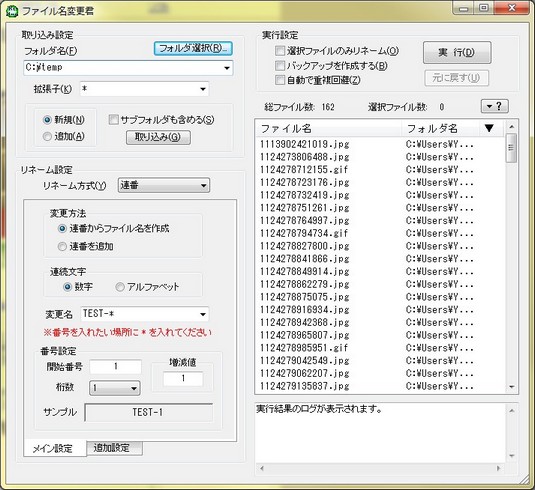The width and height of the screenshot is (535, 490).
Task: Click the 取り込み(G) import button
Action: click(158, 137)
